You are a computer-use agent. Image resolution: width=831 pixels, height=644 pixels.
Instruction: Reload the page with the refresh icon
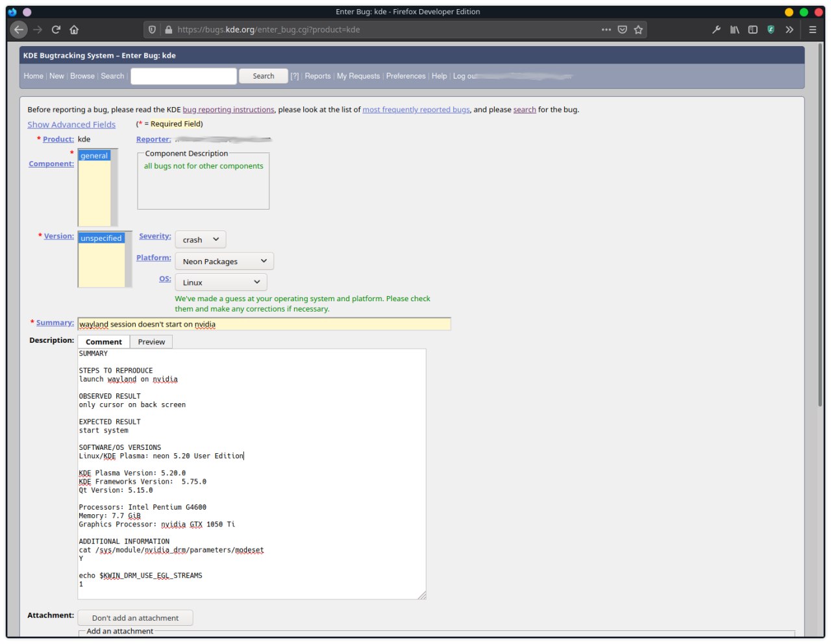point(56,29)
